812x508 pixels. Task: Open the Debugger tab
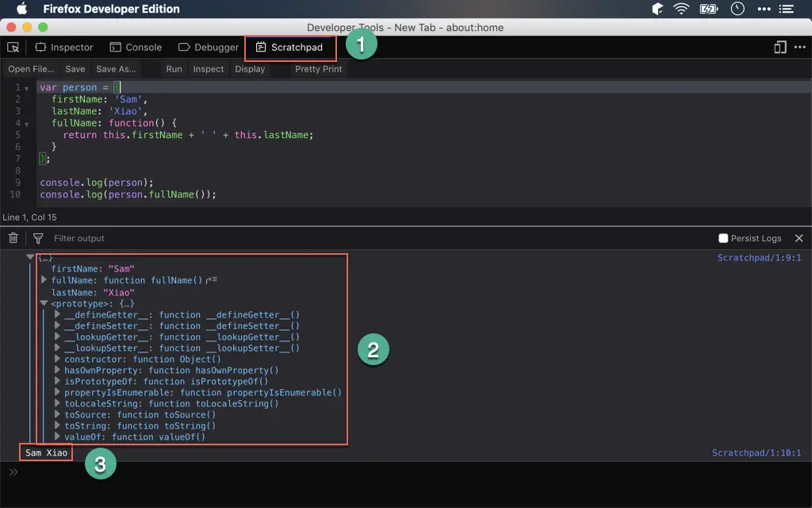(x=209, y=48)
